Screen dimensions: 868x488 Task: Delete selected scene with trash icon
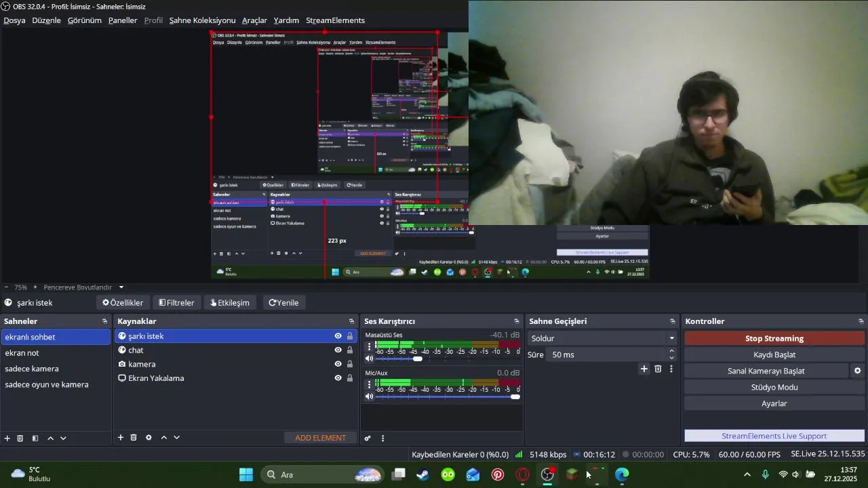click(x=20, y=439)
